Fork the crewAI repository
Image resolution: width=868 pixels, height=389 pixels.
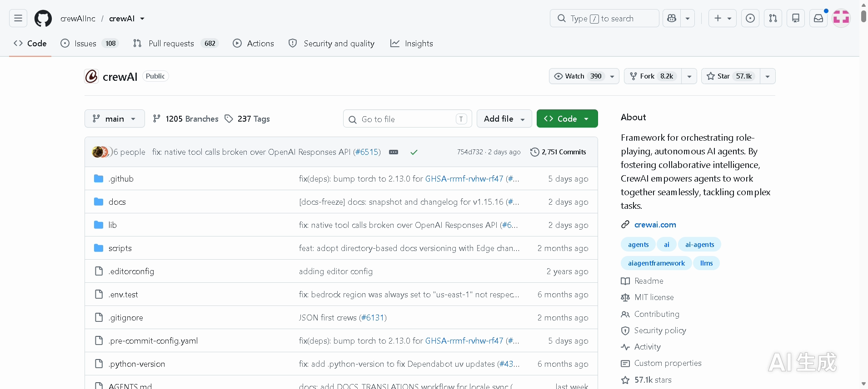(x=653, y=76)
